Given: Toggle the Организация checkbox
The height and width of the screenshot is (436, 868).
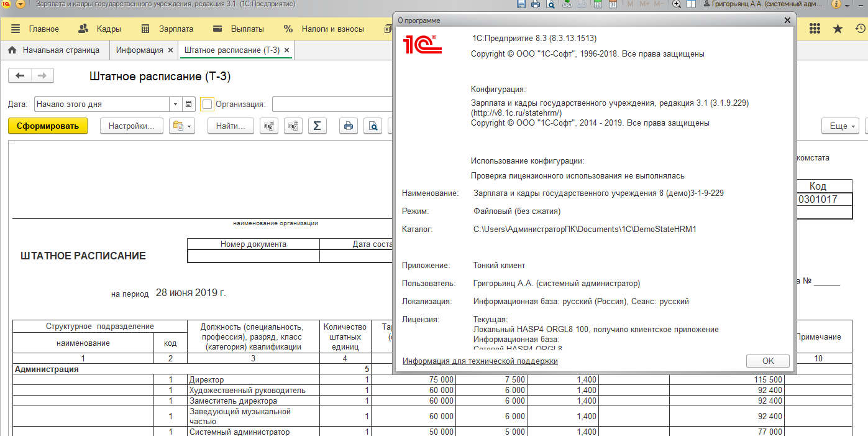Looking at the screenshot, I should click(x=208, y=104).
